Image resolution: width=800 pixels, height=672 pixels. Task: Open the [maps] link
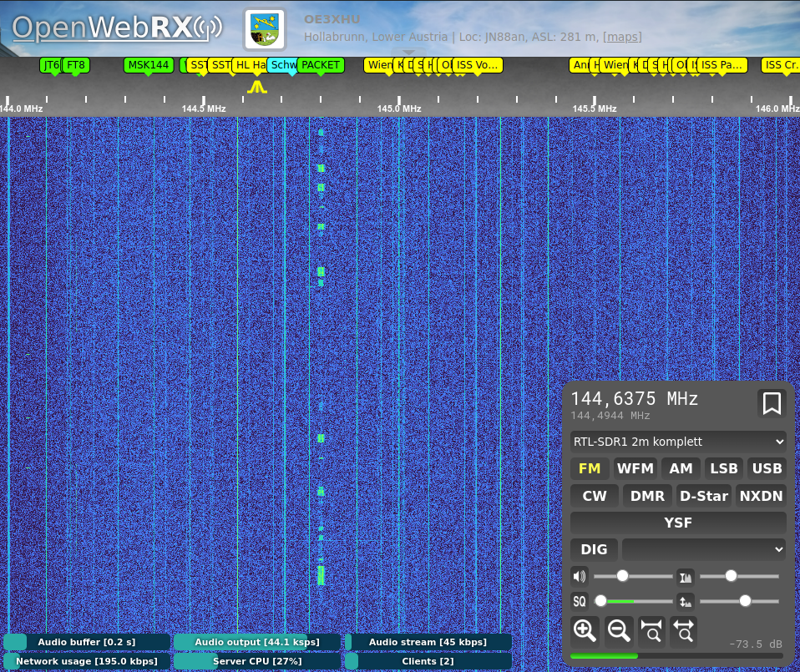tap(623, 37)
